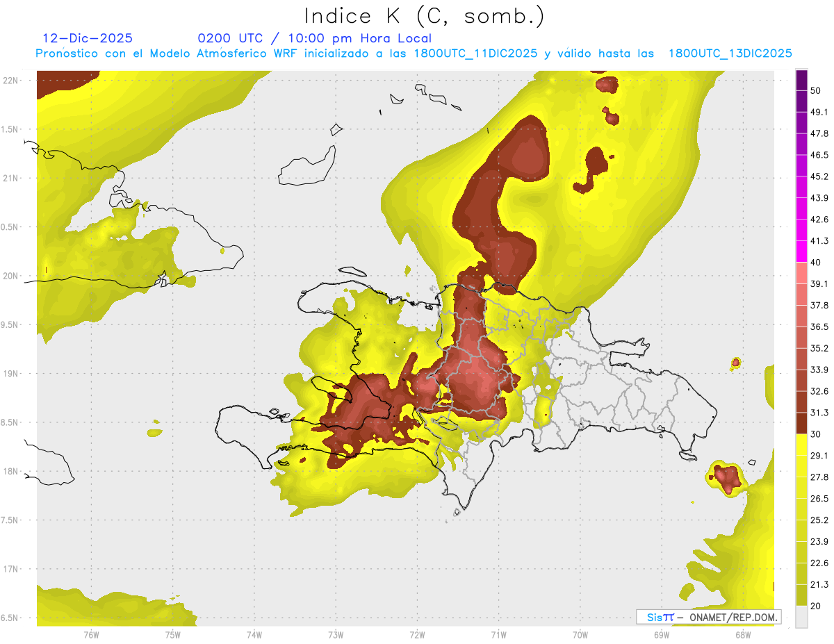
Task: Click the legend value "50"
Action: point(817,90)
